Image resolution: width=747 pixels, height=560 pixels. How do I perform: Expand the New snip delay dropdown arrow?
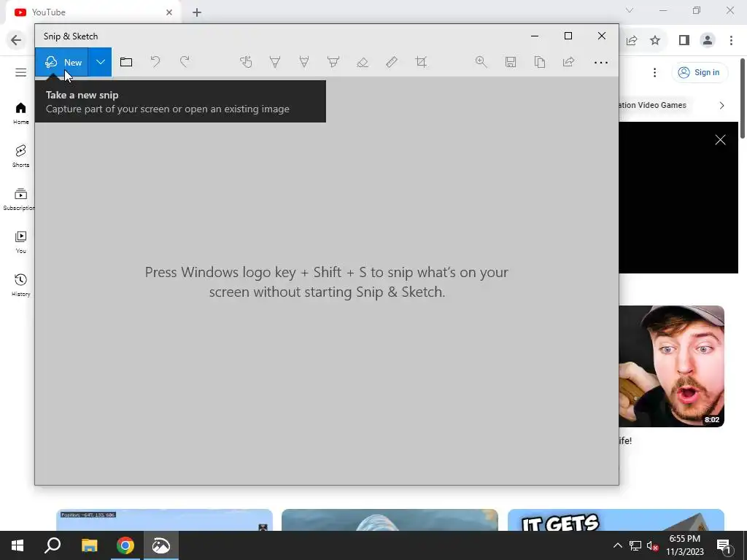(100, 62)
